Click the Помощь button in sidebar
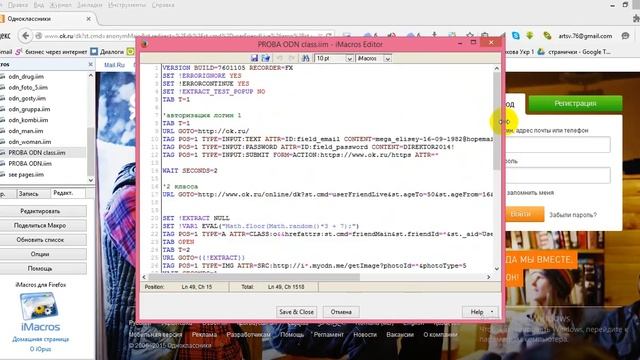Screen dimensions: 640x360 coord(40,269)
